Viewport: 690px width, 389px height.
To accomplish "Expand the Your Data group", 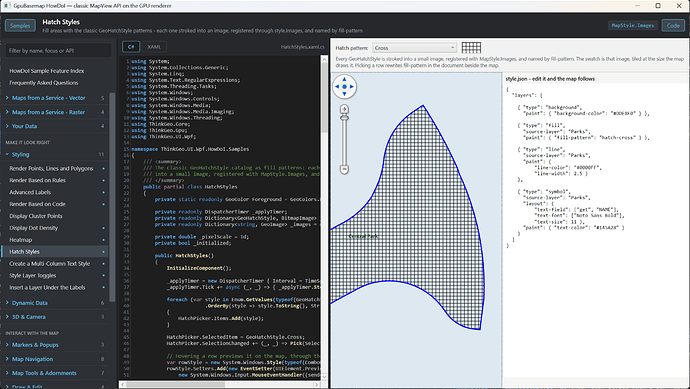I will [x=55, y=126].
